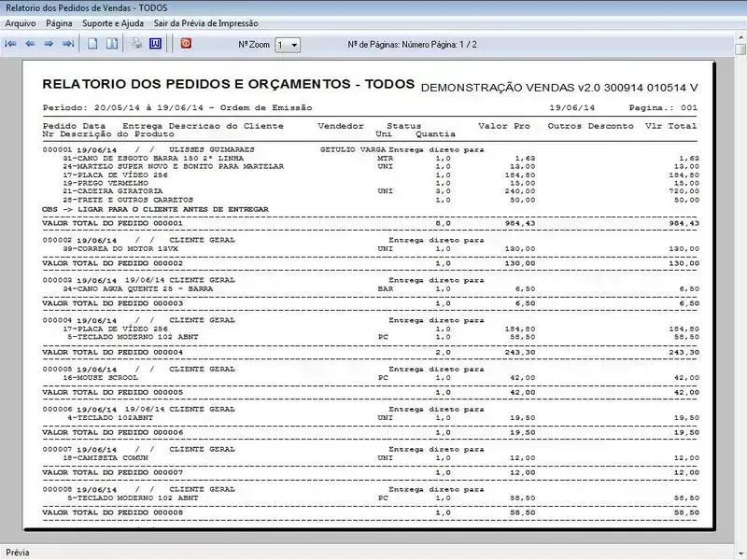Open the Arquivo menu
Viewport: 747px width, 560px height.
tap(21, 21)
